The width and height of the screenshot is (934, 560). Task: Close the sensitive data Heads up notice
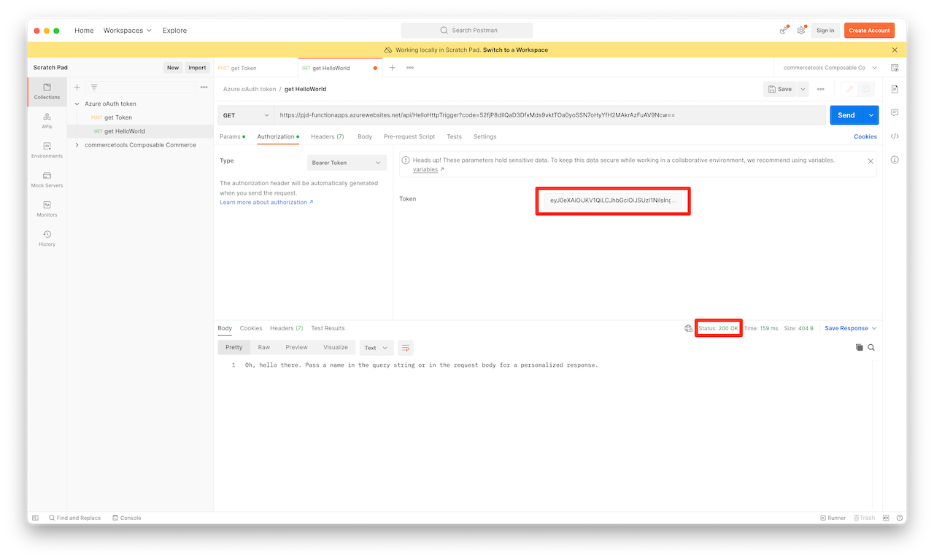(871, 161)
